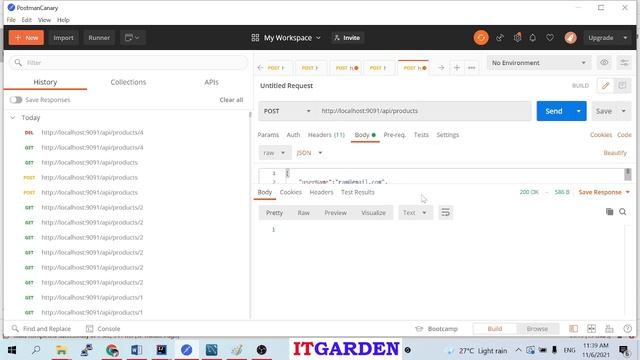Image resolution: width=640 pixels, height=360 pixels.
Task: Click the Beautify link
Action: pos(615,153)
